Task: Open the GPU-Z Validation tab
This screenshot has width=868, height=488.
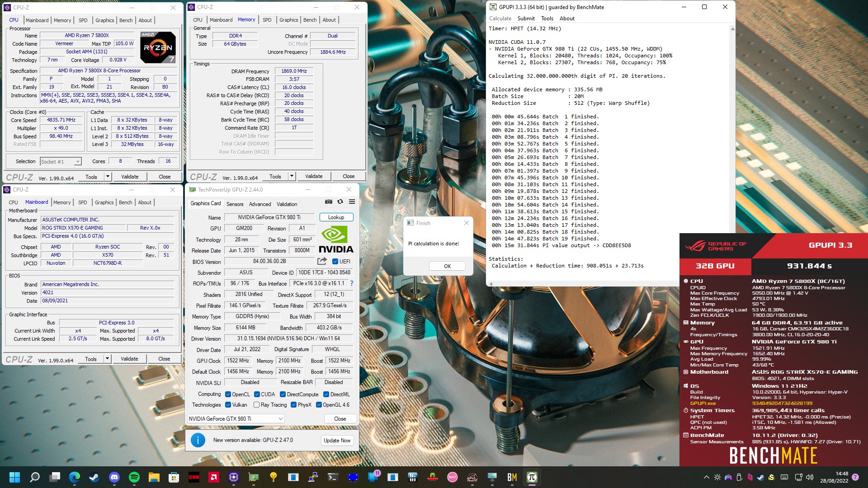Action: [x=287, y=204]
